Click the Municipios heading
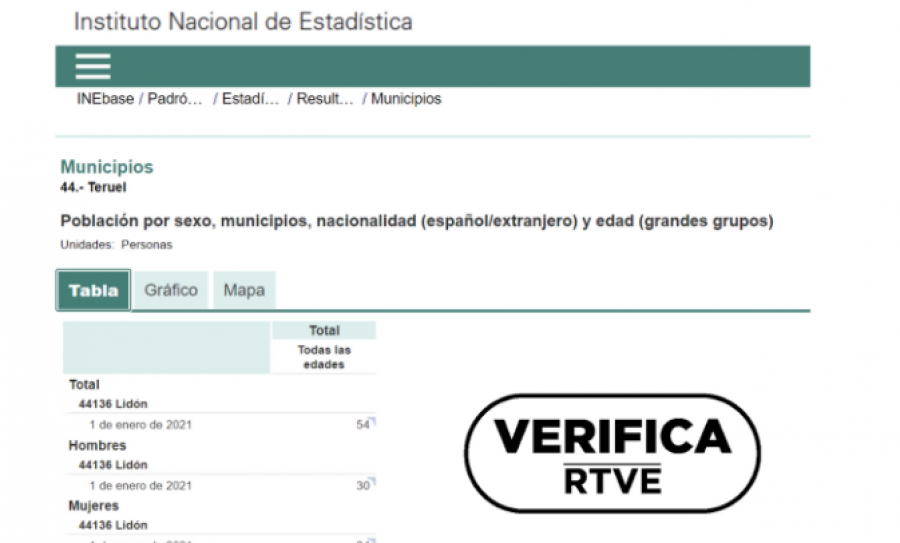Viewport: 900px width, 543px height. [107, 167]
